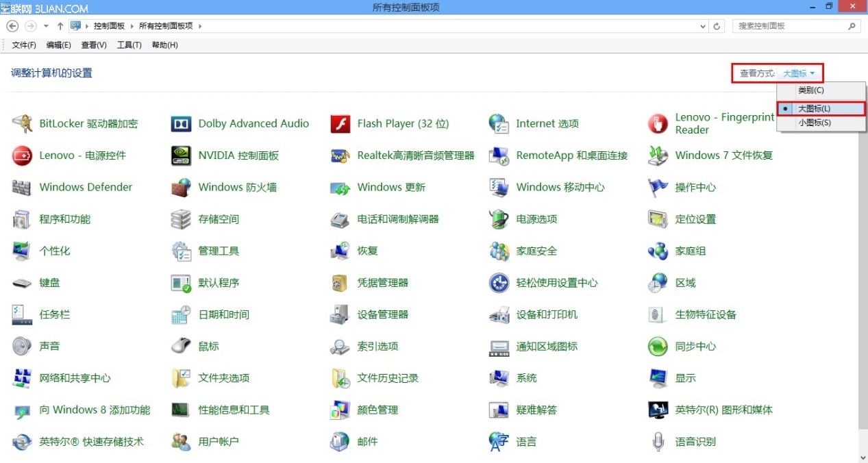Open the Internet 选项 globe icon
The height and width of the screenshot is (463, 868).
pyautogui.click(x=499, y=124)
